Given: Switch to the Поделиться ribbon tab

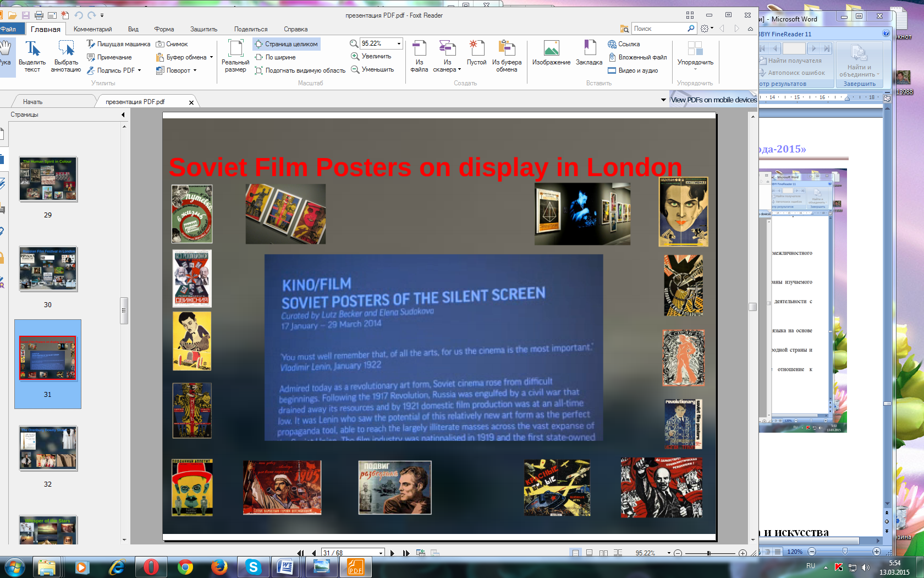Looking at the screenshot, I should point(251,29).
